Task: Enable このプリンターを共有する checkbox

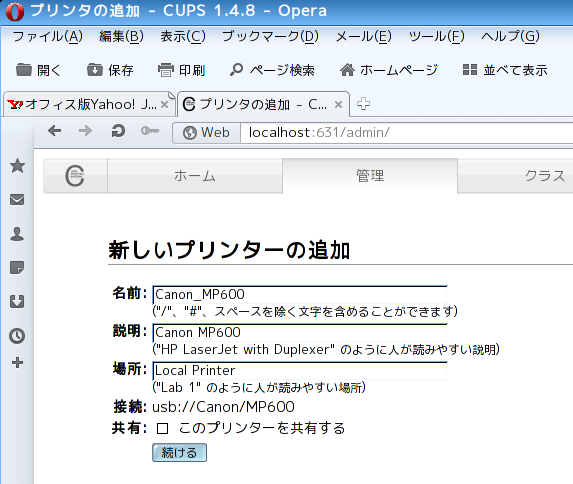Action: click(162, 428)
